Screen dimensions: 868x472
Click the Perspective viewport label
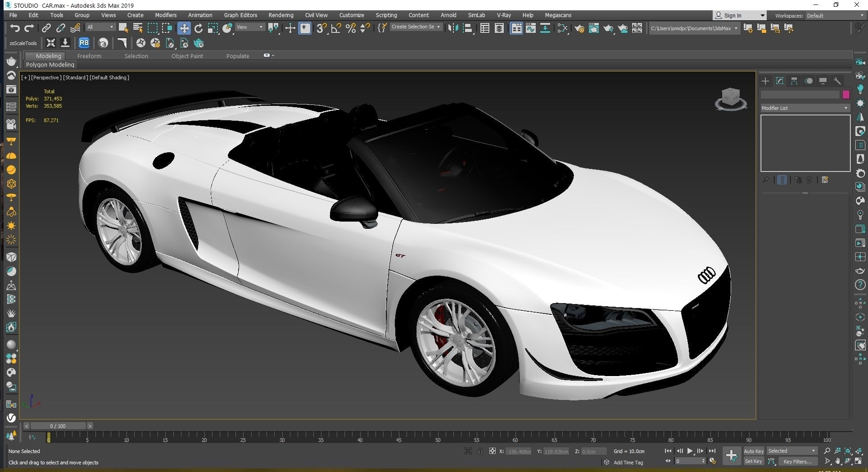click(46, 77)
